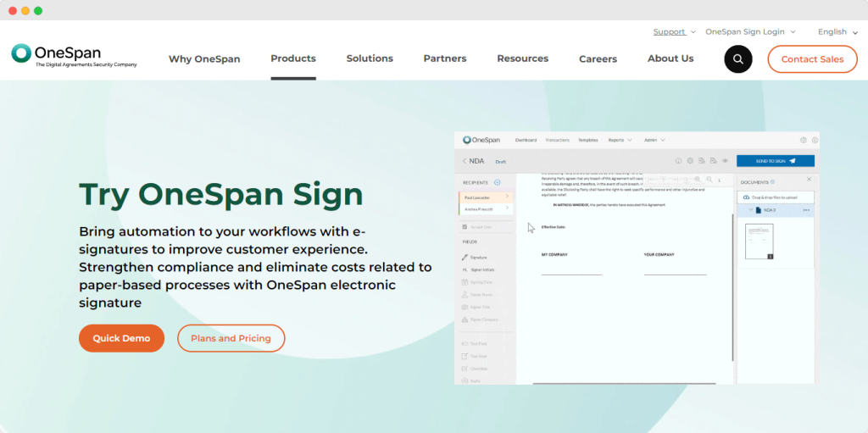Image resolution: width=868 pixels, height=433 pixels.
Task: Select the Radio field type
Action: [x=470, y=381]
